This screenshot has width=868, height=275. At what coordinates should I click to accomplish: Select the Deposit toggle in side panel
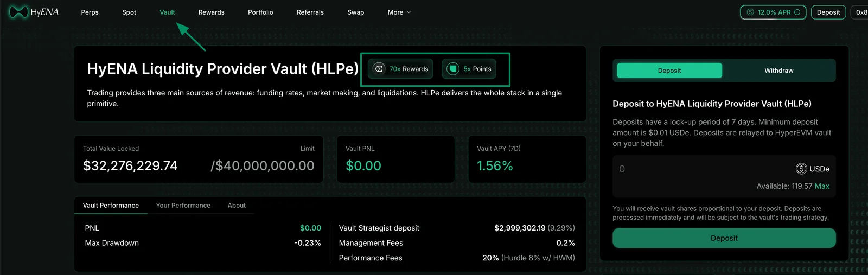point(669,71)
